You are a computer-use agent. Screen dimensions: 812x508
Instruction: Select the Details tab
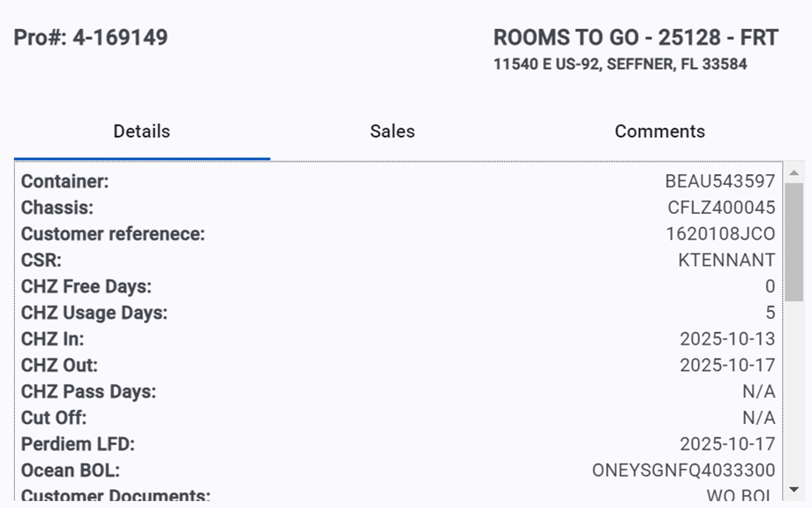[141, 132]
